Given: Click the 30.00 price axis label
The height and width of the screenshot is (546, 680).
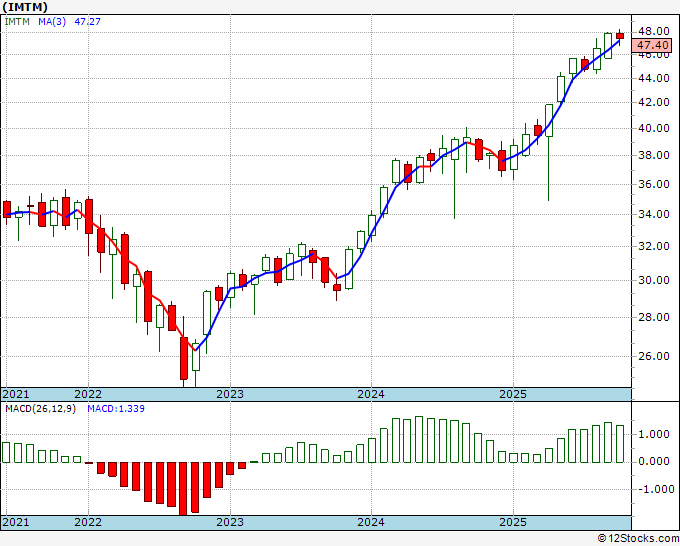Looking at the screenshot, I should point(654,280).
